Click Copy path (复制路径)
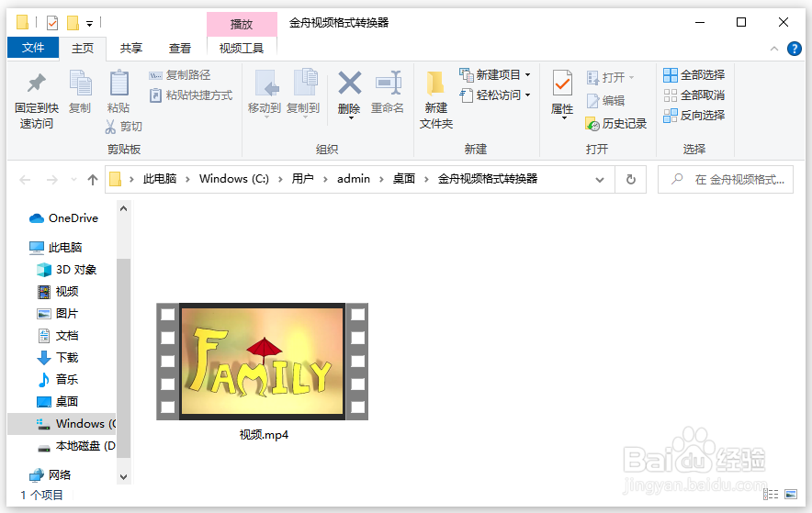This screenshot has width=812, height=513. [180, 75]
